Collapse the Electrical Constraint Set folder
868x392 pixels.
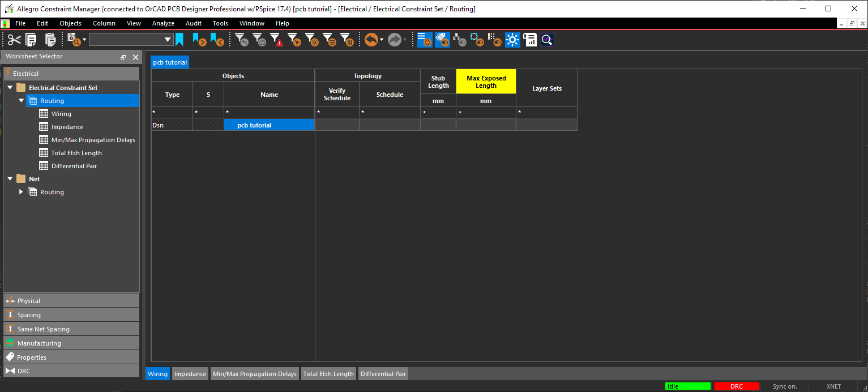point(10,88)
